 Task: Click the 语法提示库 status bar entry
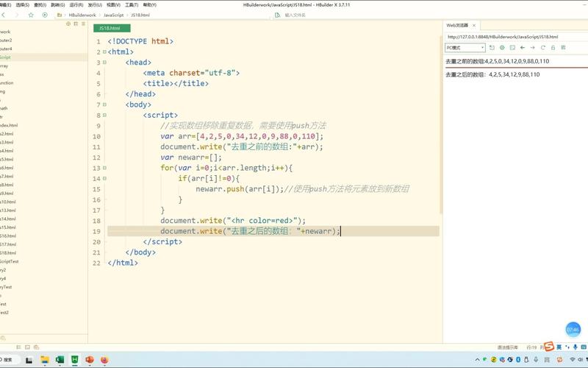point(507,347)
